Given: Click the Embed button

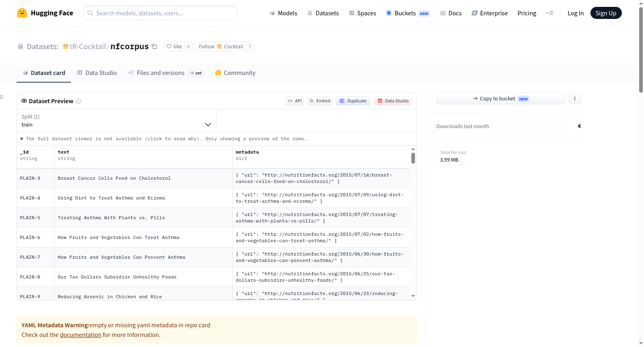Looking at the screenshot, I should [320, 101].
